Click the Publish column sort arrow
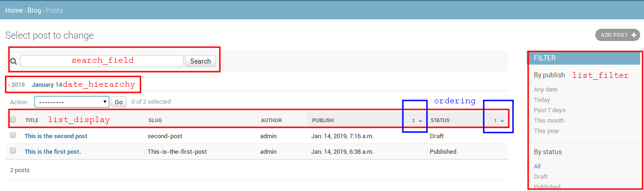 (x=420, y=121)
